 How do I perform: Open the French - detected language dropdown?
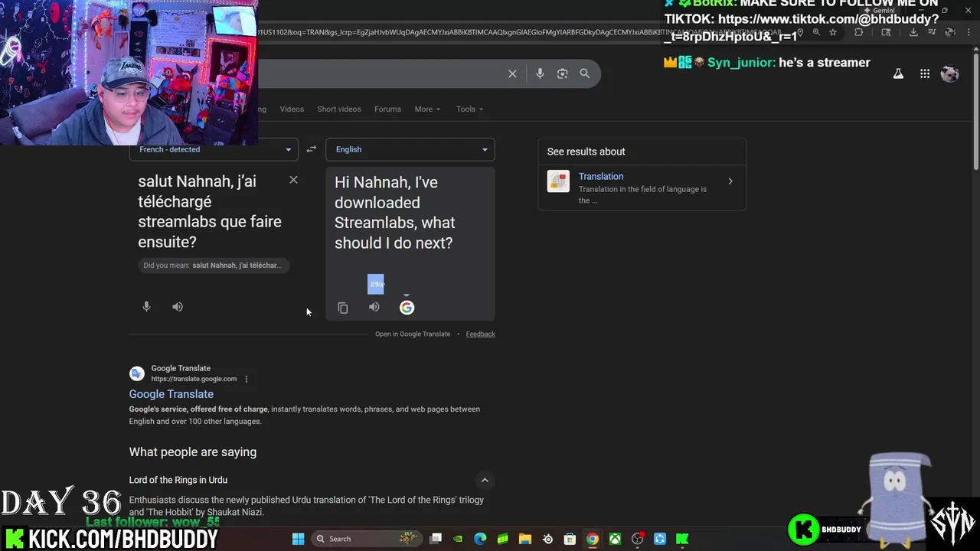tap(214, 149)
